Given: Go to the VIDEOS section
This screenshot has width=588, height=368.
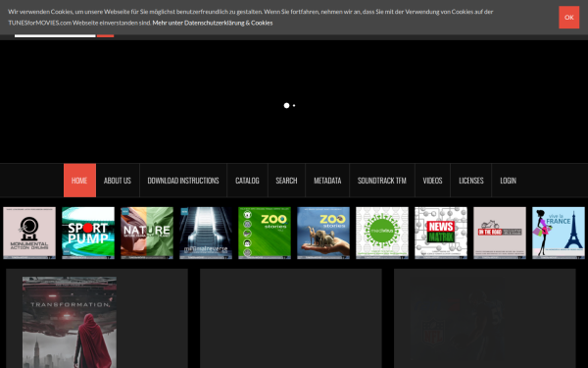Looking at the screenshot, I should (432, 181).
